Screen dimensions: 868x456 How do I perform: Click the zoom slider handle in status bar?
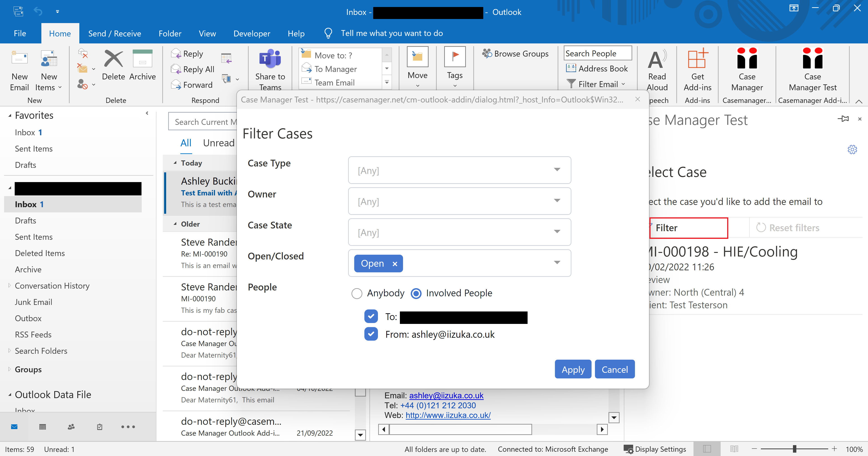coord(795,449)
